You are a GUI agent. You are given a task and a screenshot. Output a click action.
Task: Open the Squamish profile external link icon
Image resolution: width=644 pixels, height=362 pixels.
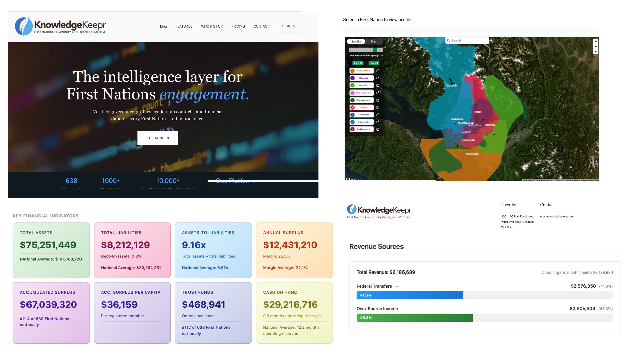(378, 122)
